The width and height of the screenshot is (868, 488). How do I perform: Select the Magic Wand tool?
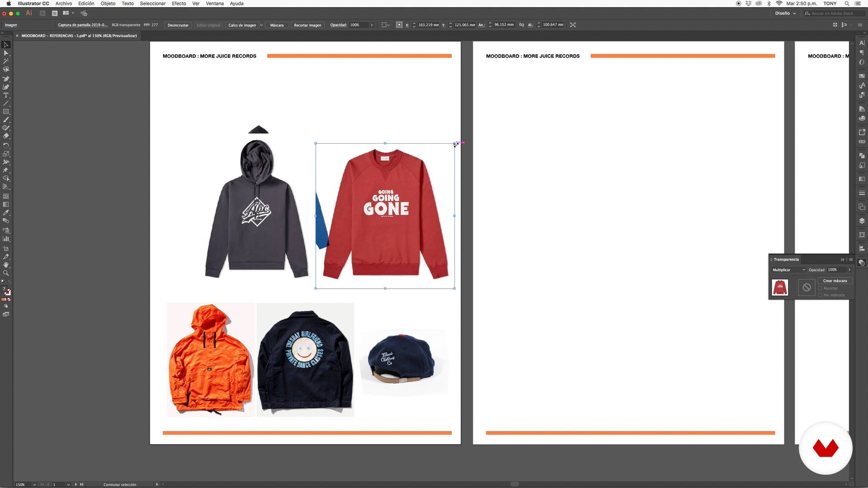tap(6, 61)
